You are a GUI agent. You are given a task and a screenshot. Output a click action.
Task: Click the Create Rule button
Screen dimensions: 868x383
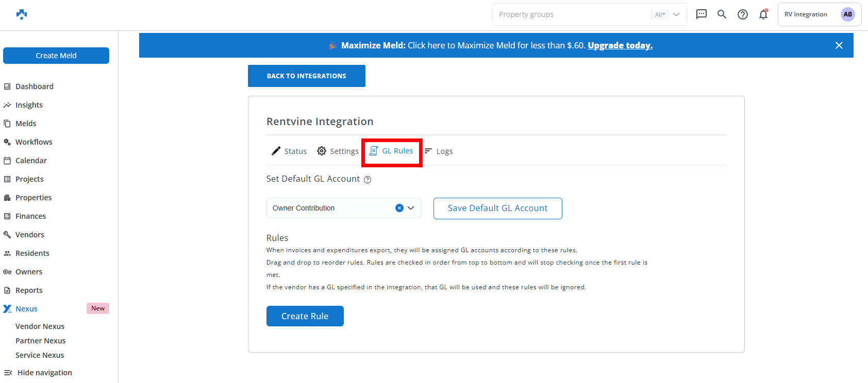tap(305, 316)
